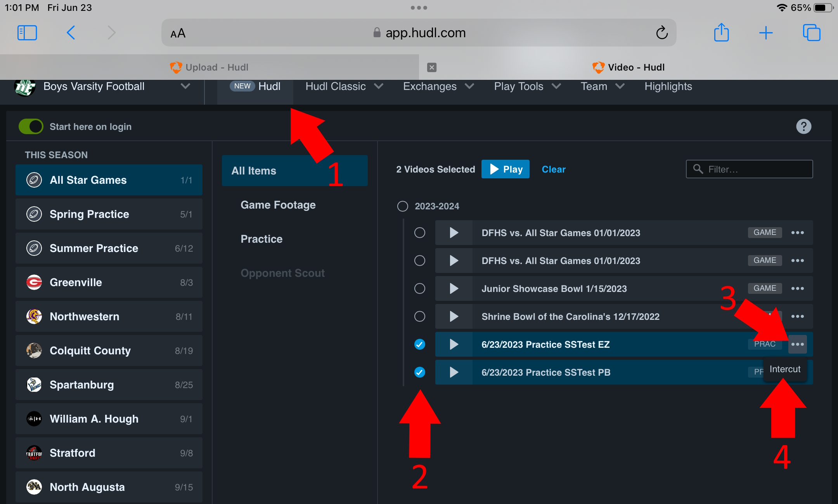
Task: Select All Items category
Action: pyautogui.click(x=295, y=171)
